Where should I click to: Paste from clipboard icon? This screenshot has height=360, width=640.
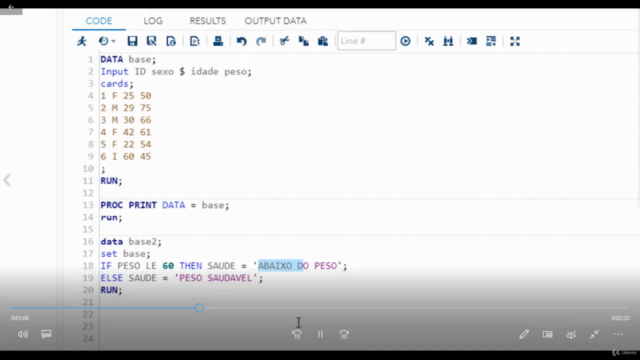323,41
